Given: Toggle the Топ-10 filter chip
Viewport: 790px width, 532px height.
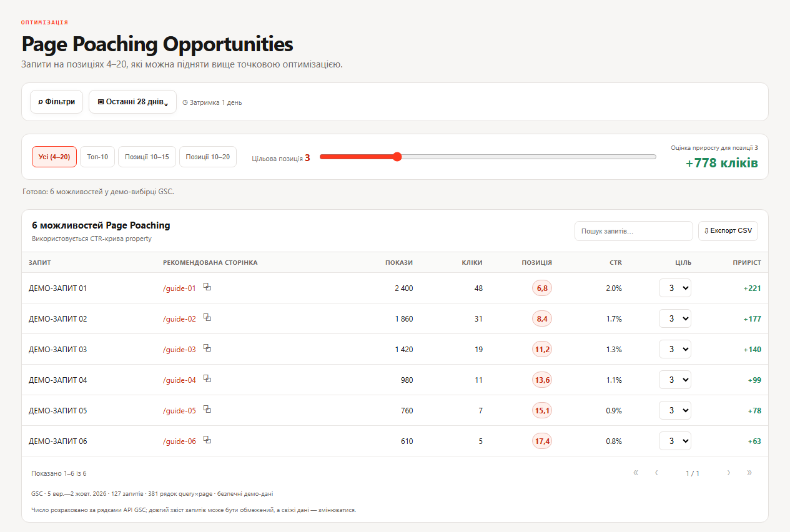Looking at the screenshot, I should point(97,157).
